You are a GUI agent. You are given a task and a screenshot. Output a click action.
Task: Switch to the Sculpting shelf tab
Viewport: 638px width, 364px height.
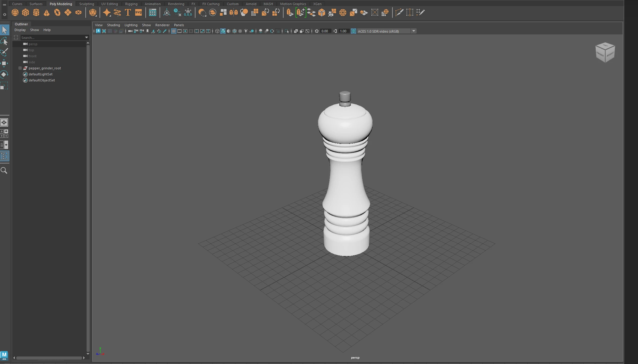pos(87,4)
